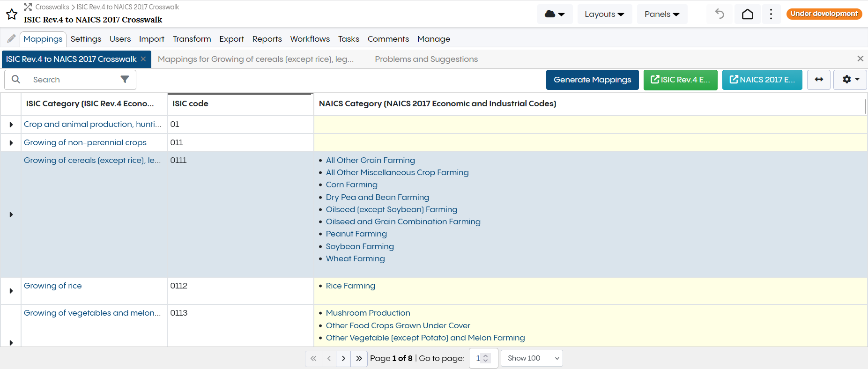Open the gear settings dropdown
Viewport: 868px width, 369px height.
(850, 80)
